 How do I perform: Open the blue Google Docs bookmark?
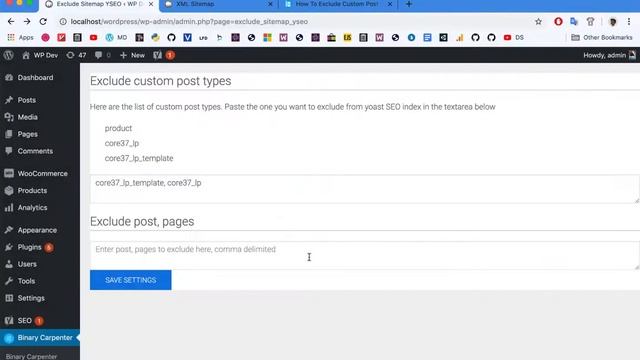coord(427,38)
